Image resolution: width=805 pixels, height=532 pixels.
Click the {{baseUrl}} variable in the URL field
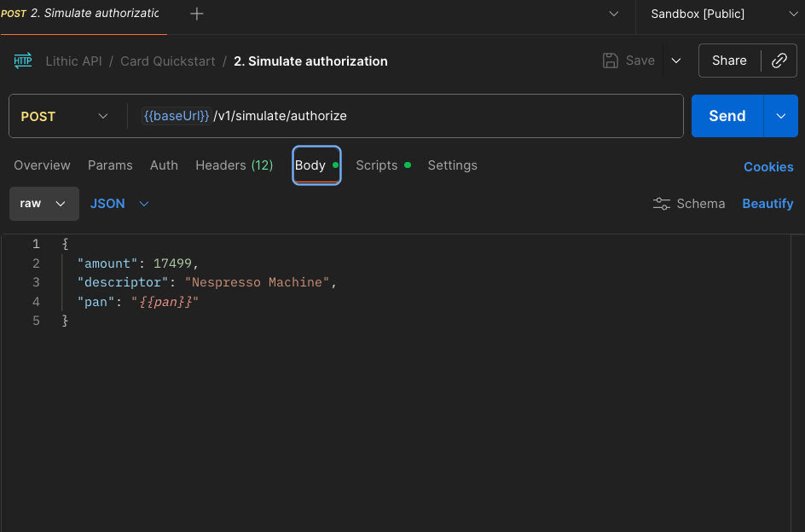coord(177,115)
